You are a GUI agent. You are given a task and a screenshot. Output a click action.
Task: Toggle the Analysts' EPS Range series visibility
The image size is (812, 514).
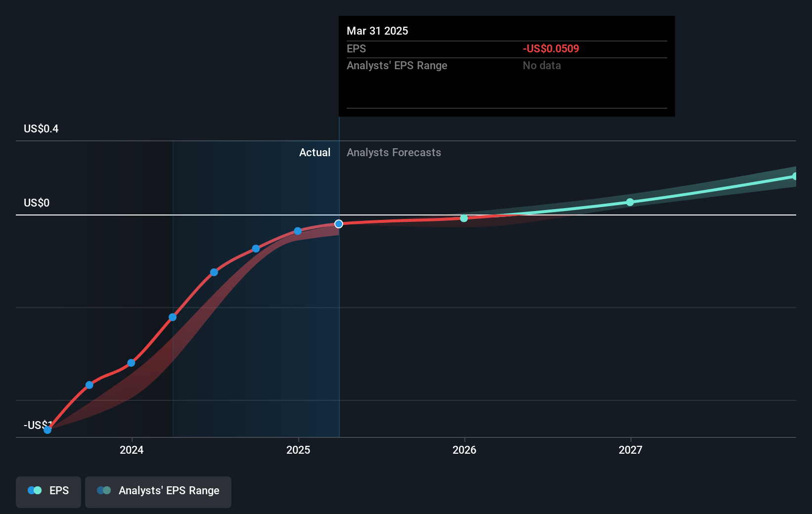coord(158,490)
